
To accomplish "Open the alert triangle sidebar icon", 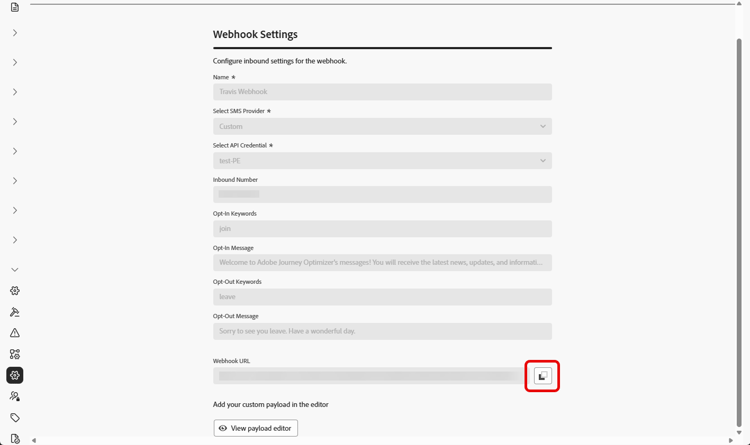I will [x=15, y=333].
